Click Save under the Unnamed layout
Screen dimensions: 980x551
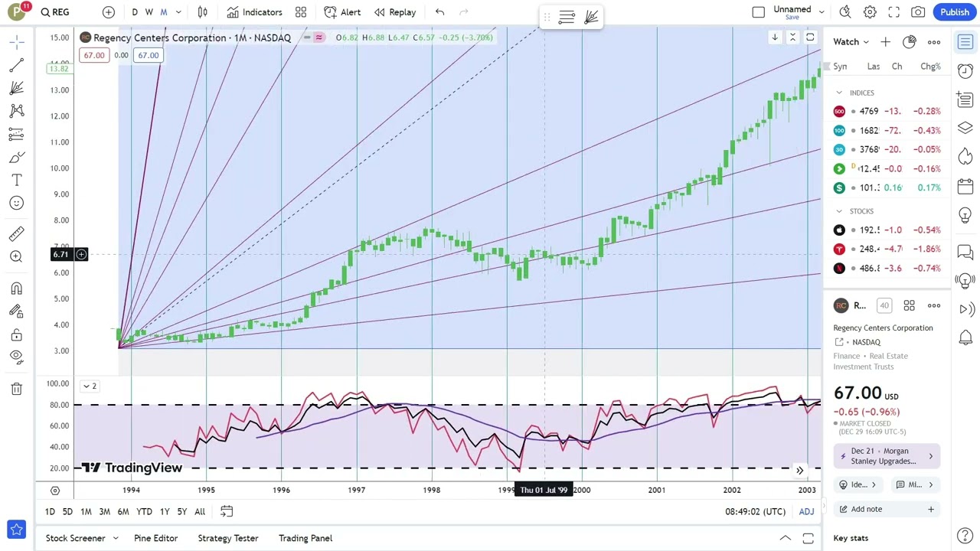click(792, 17)
